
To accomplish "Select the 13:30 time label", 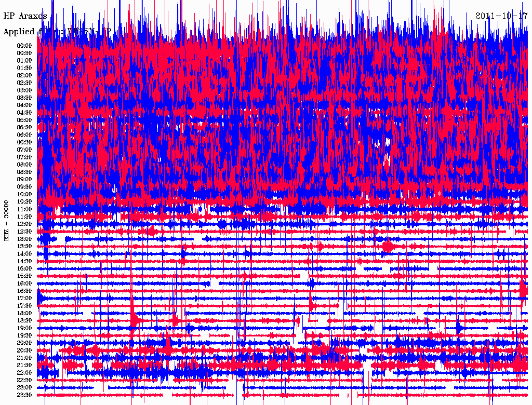I will 24,246.
